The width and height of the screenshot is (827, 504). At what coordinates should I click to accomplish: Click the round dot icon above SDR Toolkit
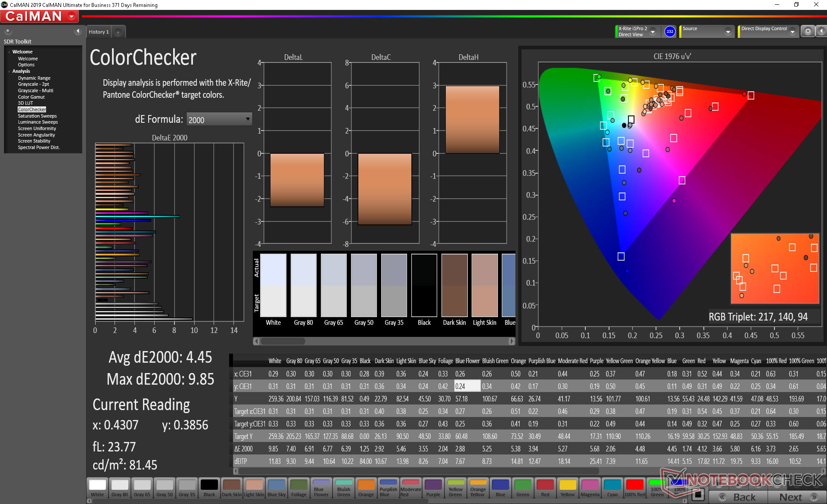[8, 31]
